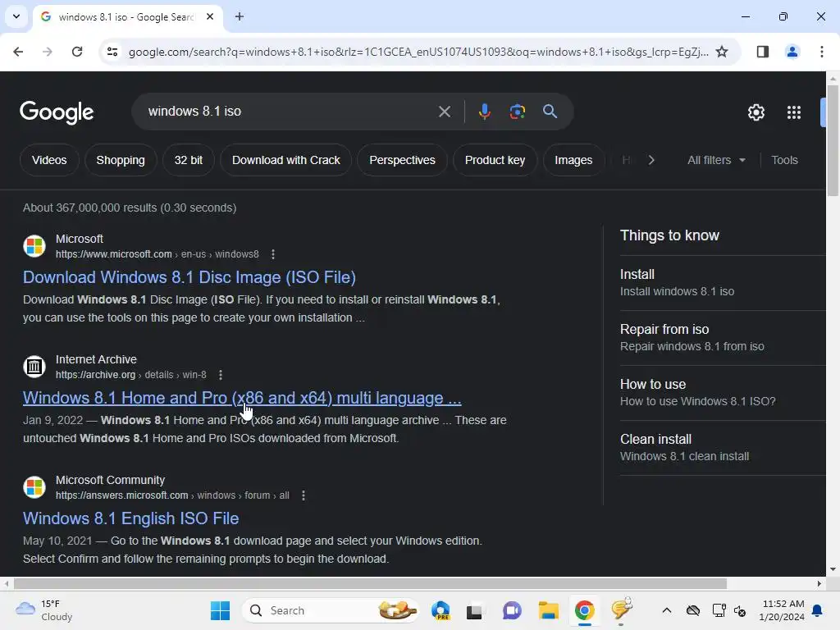Reload the current page
The height and width of the screenshot is (630, 840).
[77, 52]
